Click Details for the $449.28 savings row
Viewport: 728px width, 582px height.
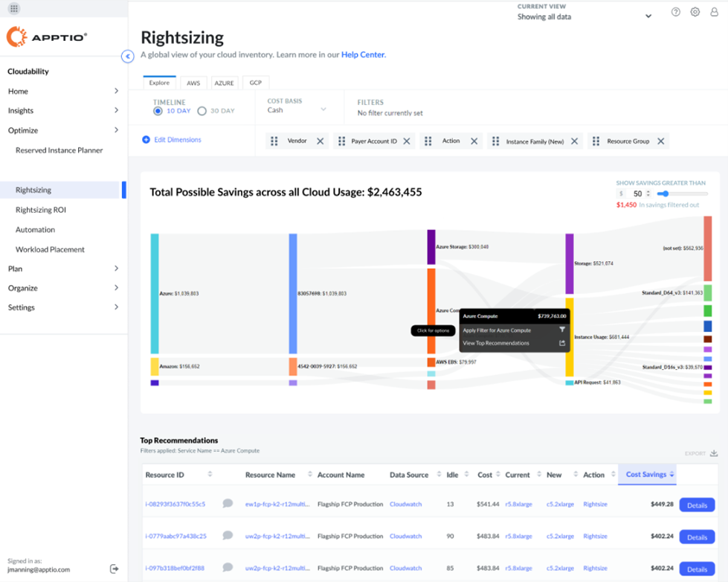[x=697, y=505]
